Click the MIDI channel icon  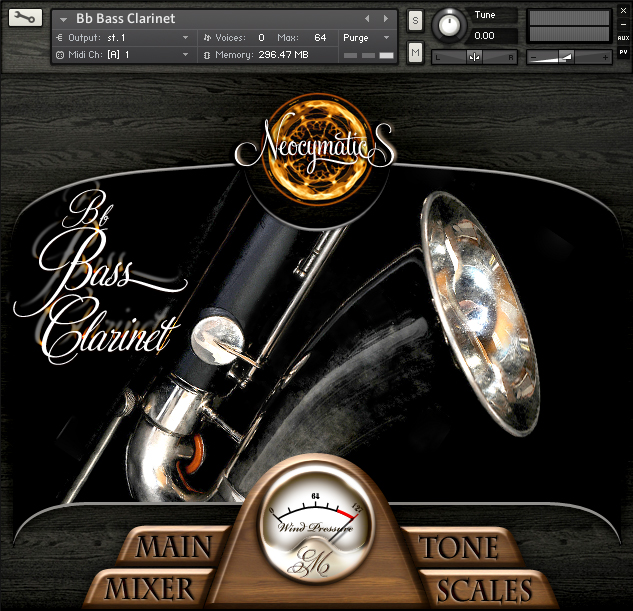pyautogui.click(x=60, y=55)
